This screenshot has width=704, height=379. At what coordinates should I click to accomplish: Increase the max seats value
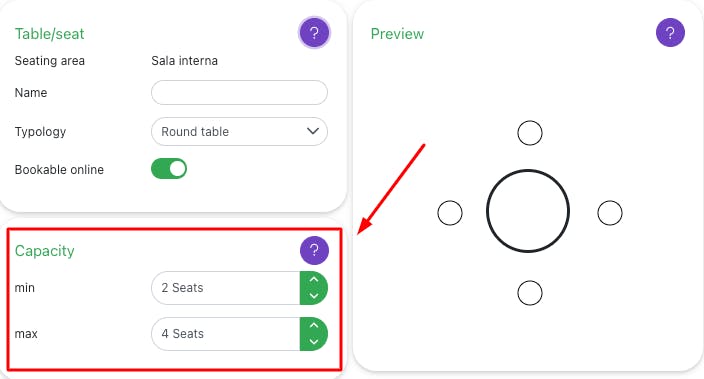tap(314, 326)
